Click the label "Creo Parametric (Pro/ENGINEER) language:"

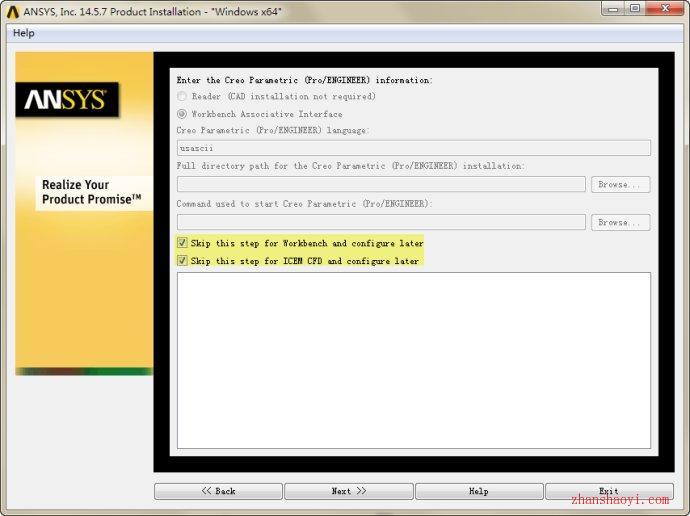pos(273,130)
